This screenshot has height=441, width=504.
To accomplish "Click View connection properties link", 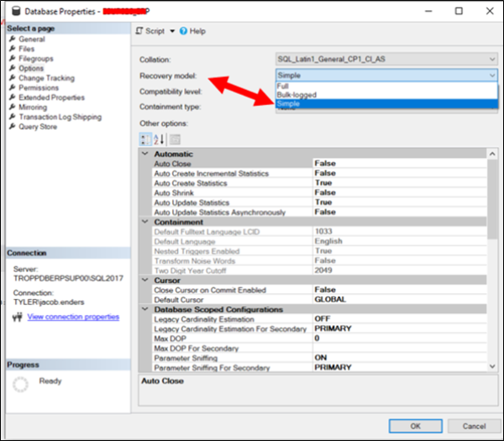I will pyautogui.click(x=72, y=317).
